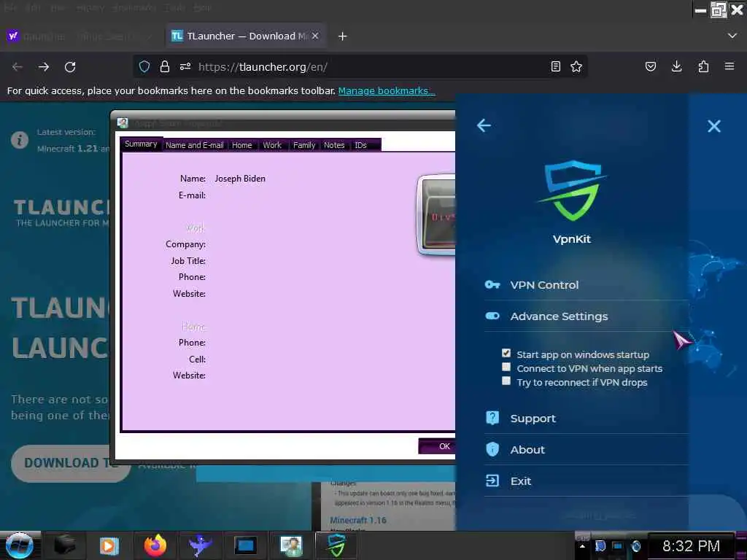The width and height of the screenshot is (747, 560).
Task: Close the TLauncher tab
Action: point(315,36)
